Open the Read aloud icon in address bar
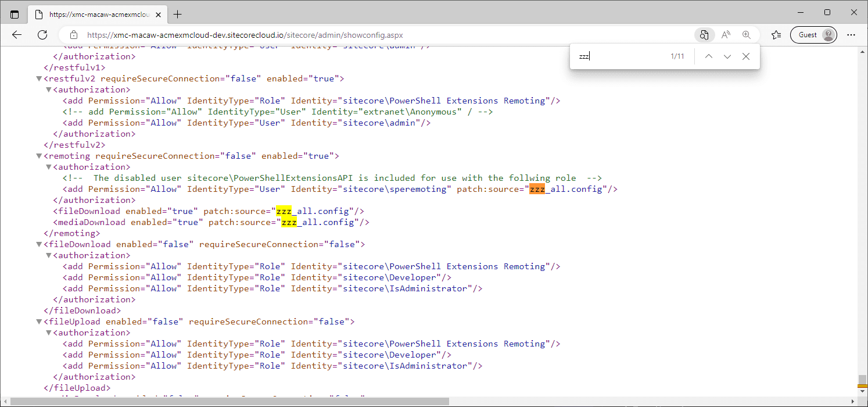The width and height of the screenshot is (868, 407). point(726,35)
